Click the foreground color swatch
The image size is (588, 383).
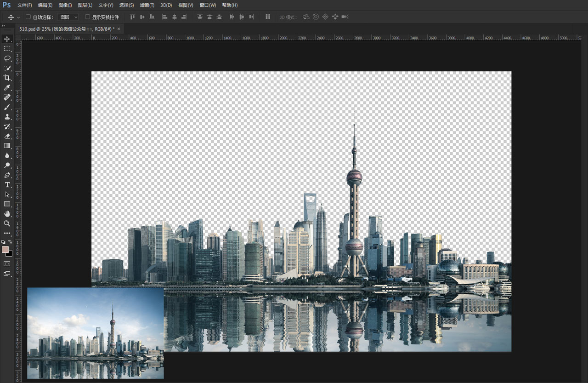point(5,249)
